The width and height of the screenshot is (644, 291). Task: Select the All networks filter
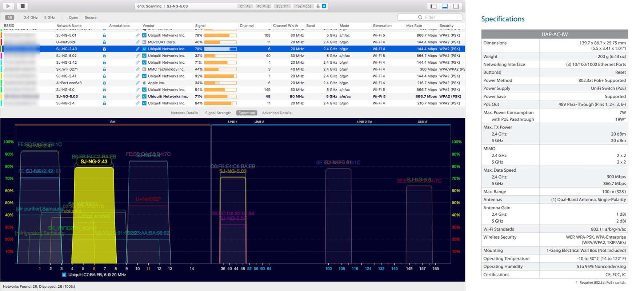coord(10,17)
